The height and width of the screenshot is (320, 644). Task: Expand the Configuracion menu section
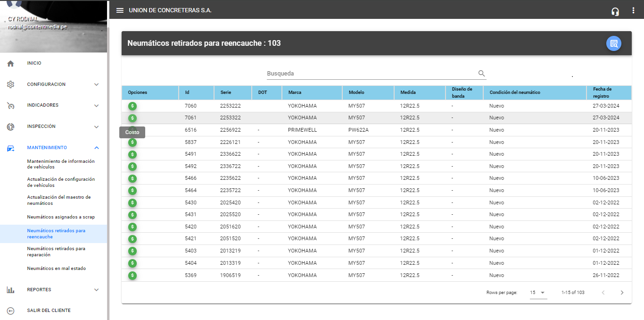point(96,84)
